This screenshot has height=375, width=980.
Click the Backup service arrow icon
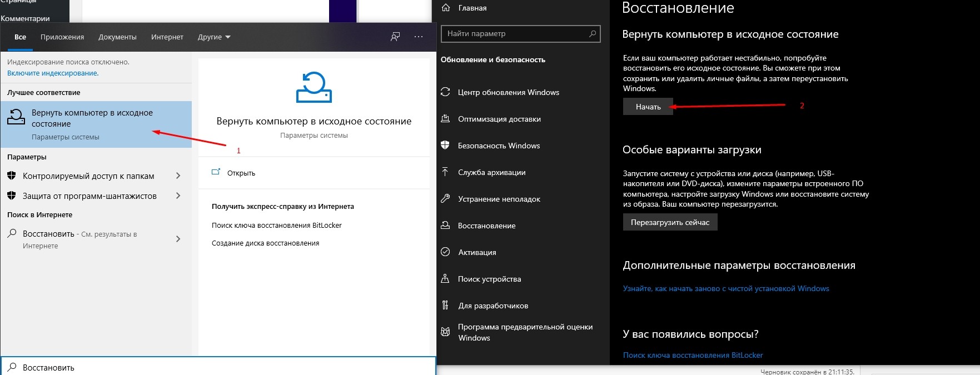tap(445, 172)
